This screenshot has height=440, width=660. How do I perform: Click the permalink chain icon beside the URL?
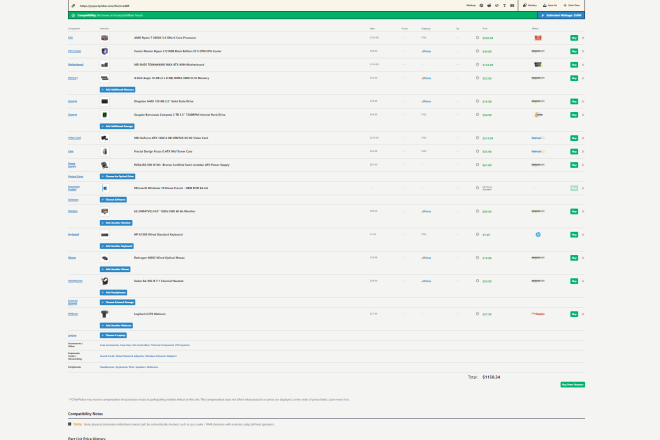[x=73, y=6]
